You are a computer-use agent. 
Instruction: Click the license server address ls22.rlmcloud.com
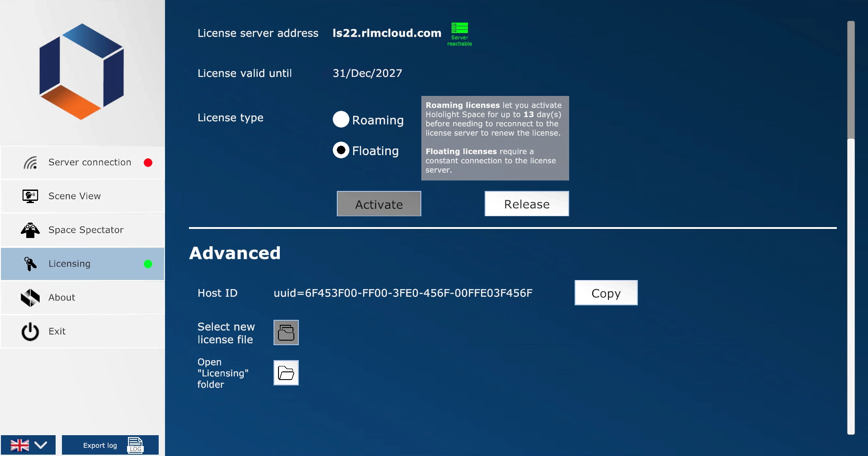pyautogui.click(x=387, y=33)
